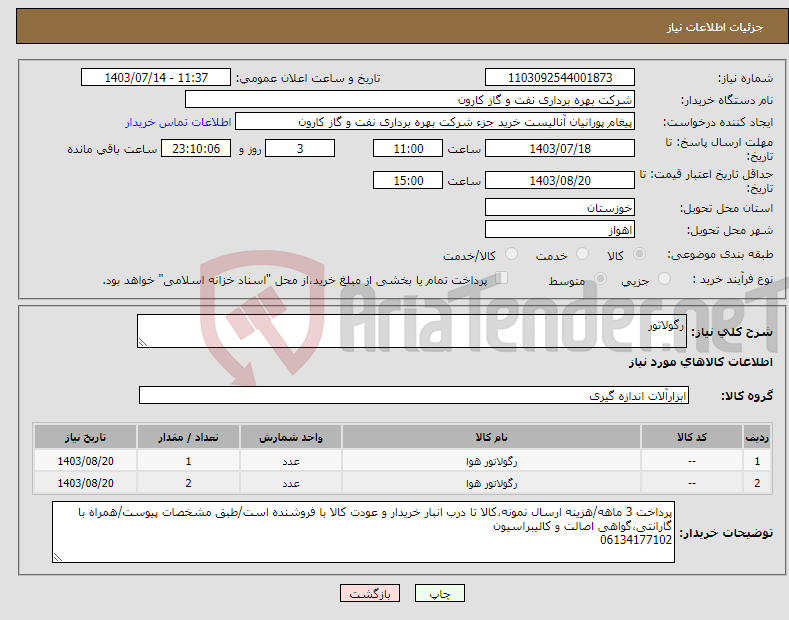Click buyer name field شرکت بهره برداری نفت
The image size is (789, 620).
[410, 100]
